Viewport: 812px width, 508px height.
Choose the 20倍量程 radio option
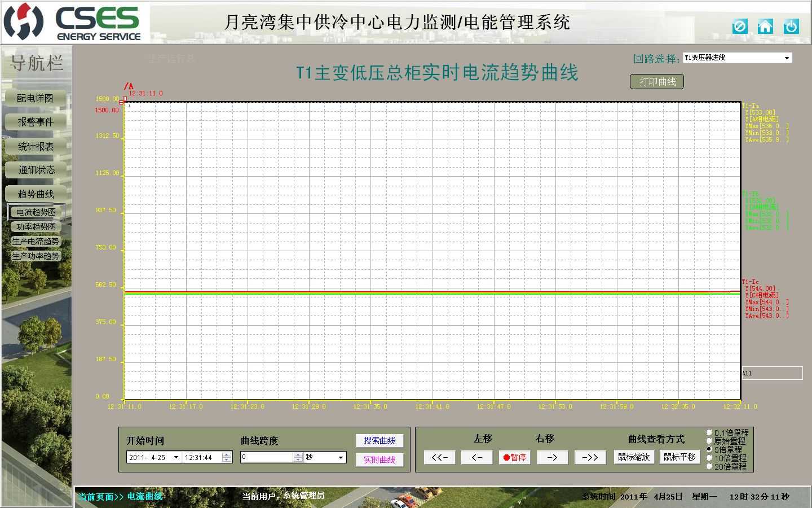click(709, 466)
